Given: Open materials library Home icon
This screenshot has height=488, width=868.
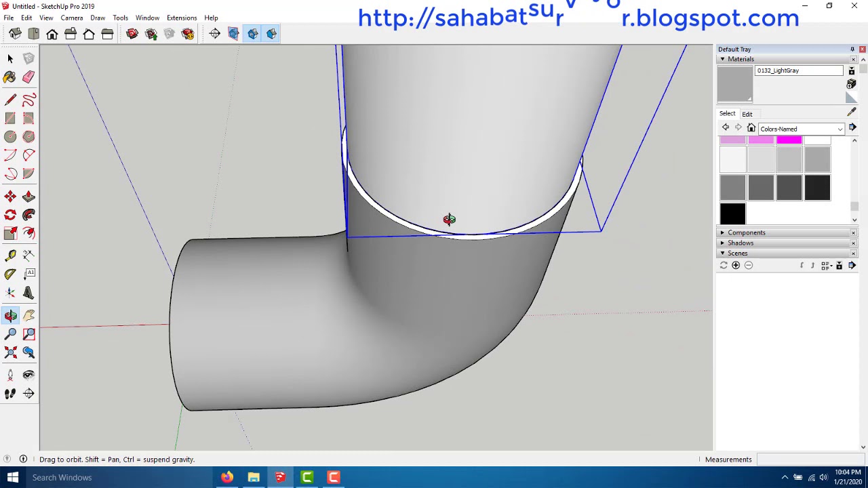Looking at the screenshot, I should pyautogui.click(x=751, y=128).
